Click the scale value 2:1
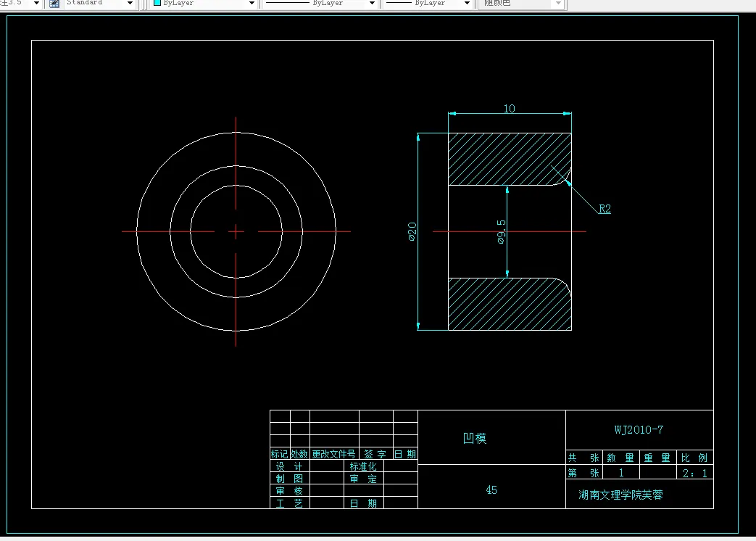Screen dimensions: 756x541 tap(695, 473)
